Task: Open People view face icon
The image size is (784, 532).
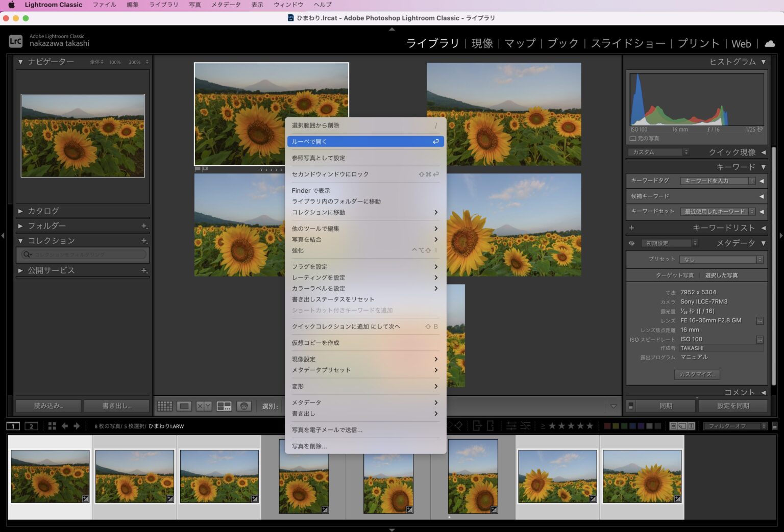Action: tap(244, 406)
